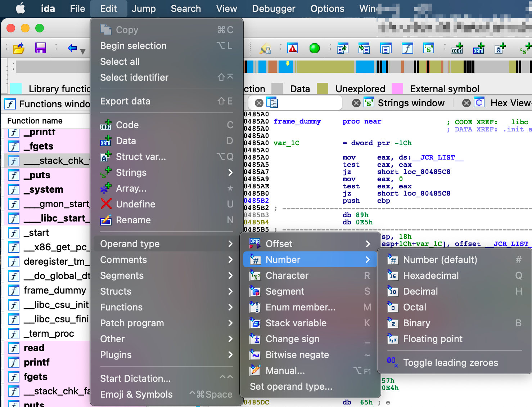Screen dimensions: 532x407
Task: Expand the Patch program submenu
Action: (167, 323)
